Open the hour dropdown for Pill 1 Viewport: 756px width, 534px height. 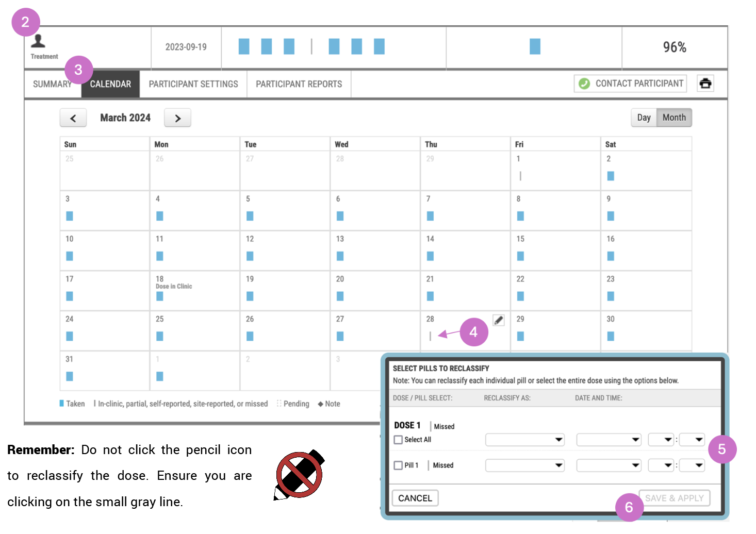point(661,465)
